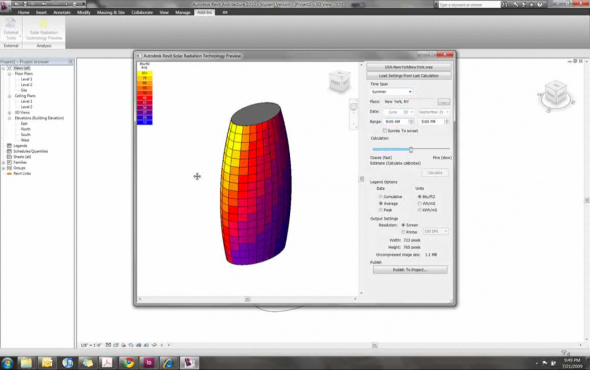590x370 pixels.
Task: Click the filter icon in Revit status bar
Action: click(x=564, y=353)
